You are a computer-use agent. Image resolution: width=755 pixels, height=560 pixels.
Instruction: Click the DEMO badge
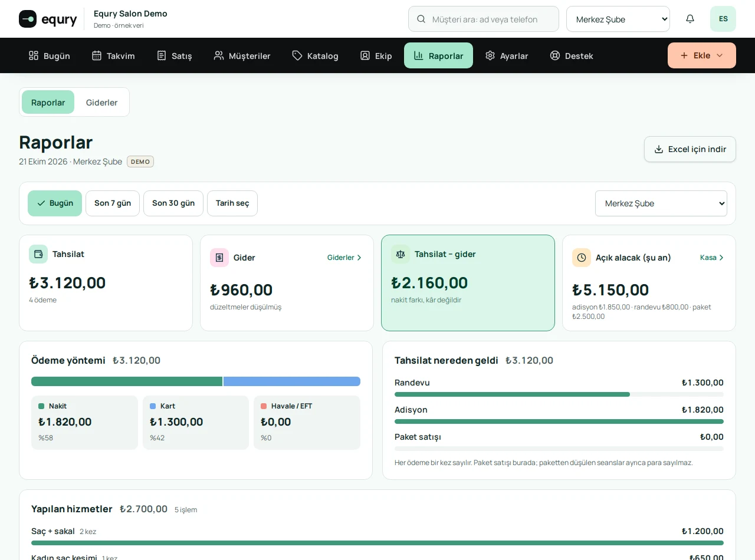pos(140,162)
